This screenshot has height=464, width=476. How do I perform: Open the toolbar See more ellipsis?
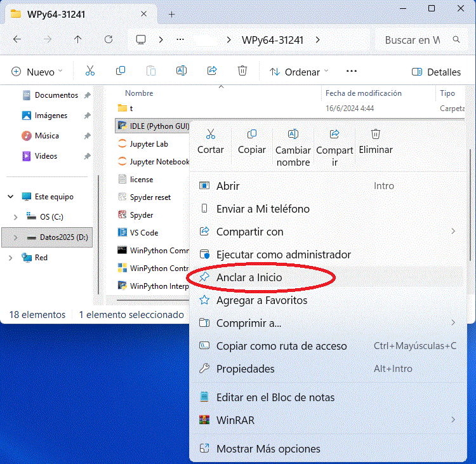(x=351, y=71)
